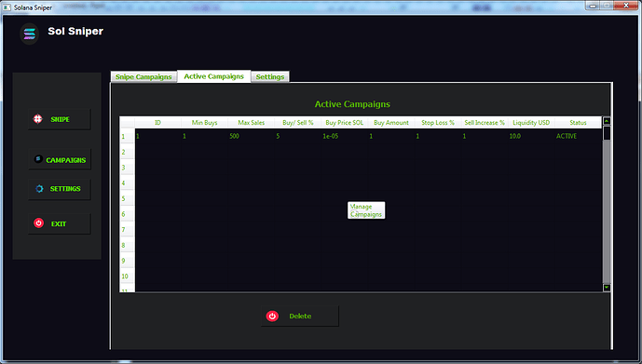Select the Active Campaigns tab
The image size is (642, 364).
(213, 76)
